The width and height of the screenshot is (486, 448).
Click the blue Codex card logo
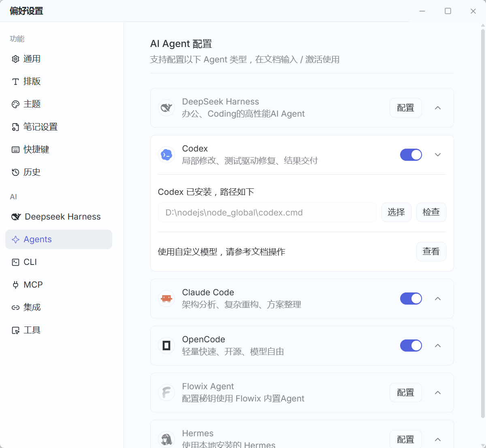tap(166, 155)
